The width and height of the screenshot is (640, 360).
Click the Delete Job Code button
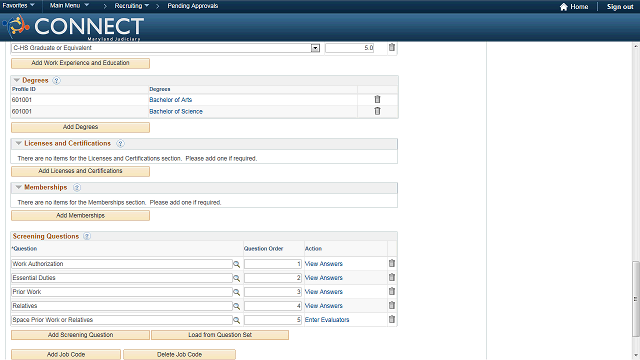click(x=180, y=354)
